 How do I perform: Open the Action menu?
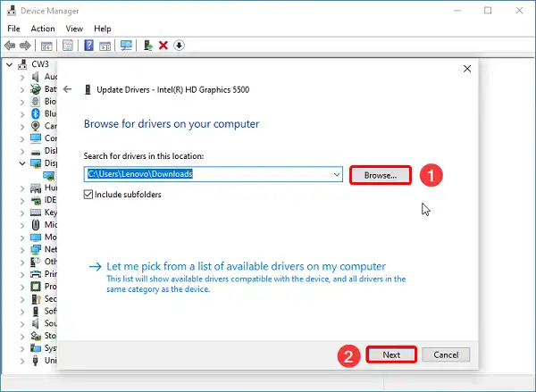pyautogui.click(x=42, y=29)
